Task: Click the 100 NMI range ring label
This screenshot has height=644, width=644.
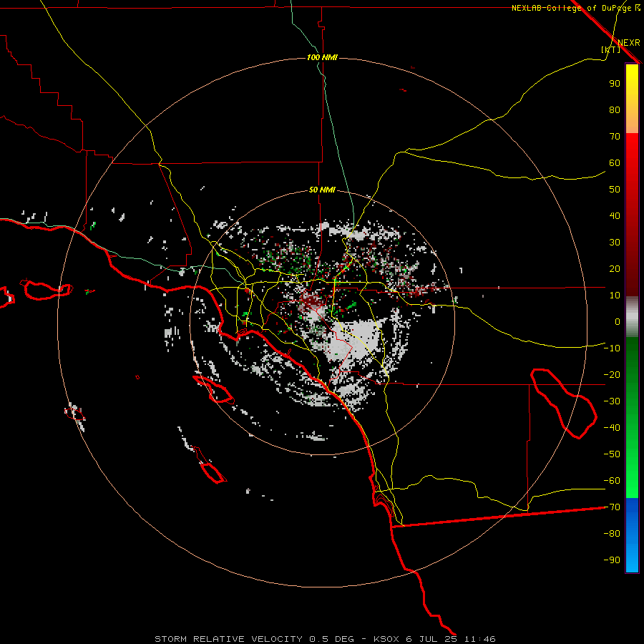Action: coord(322,57)
